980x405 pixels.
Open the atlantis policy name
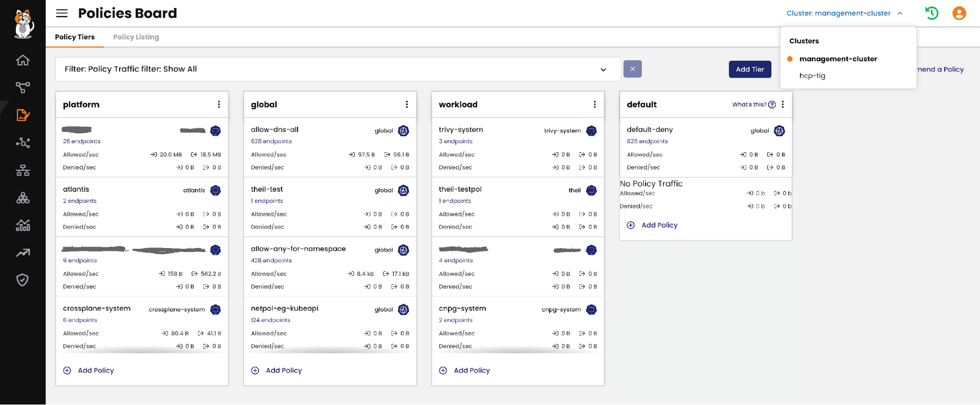(76, 189)
